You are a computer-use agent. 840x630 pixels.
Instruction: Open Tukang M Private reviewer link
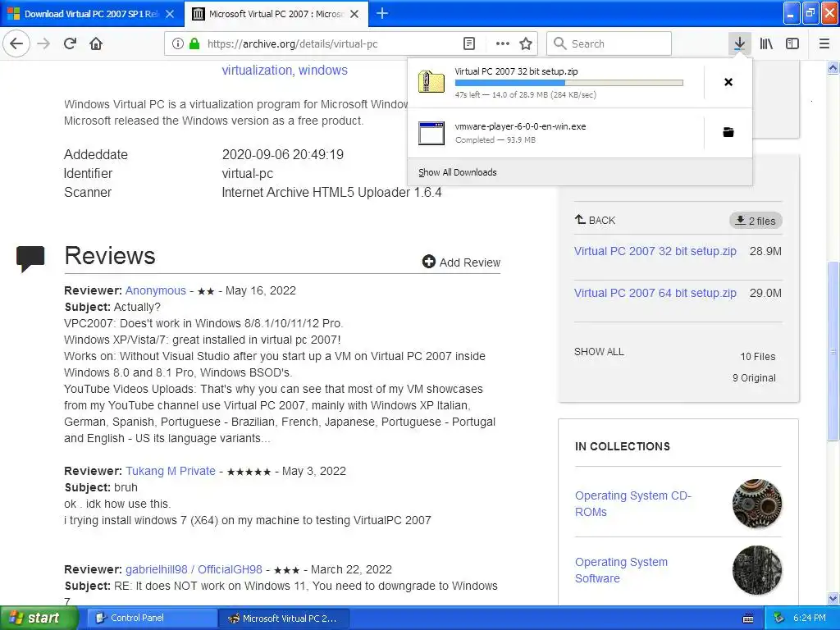pos(171,472)
